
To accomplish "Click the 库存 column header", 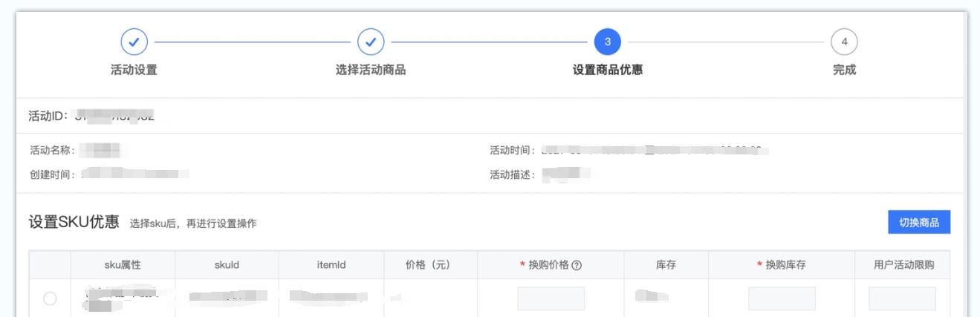I will coord(666,265).
